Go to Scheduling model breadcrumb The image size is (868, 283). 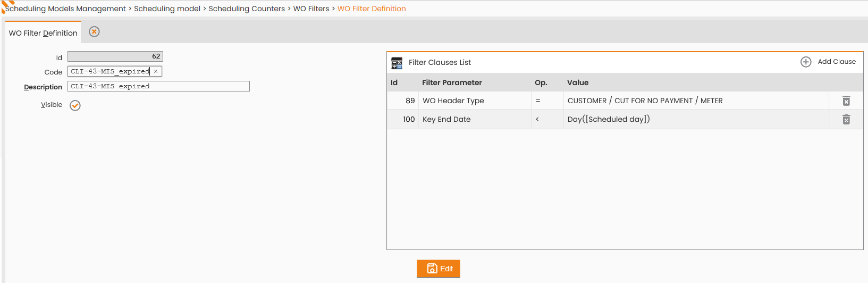(167, 9)
